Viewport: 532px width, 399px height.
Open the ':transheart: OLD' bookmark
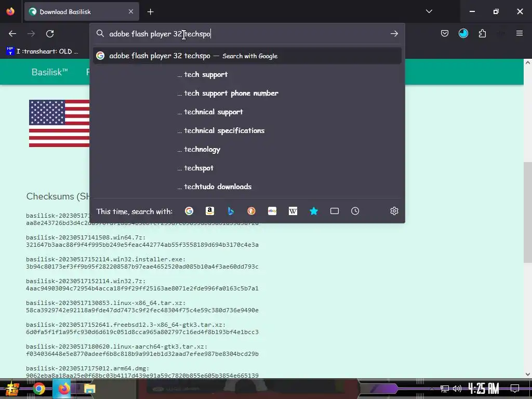click(x=42, y=51)
